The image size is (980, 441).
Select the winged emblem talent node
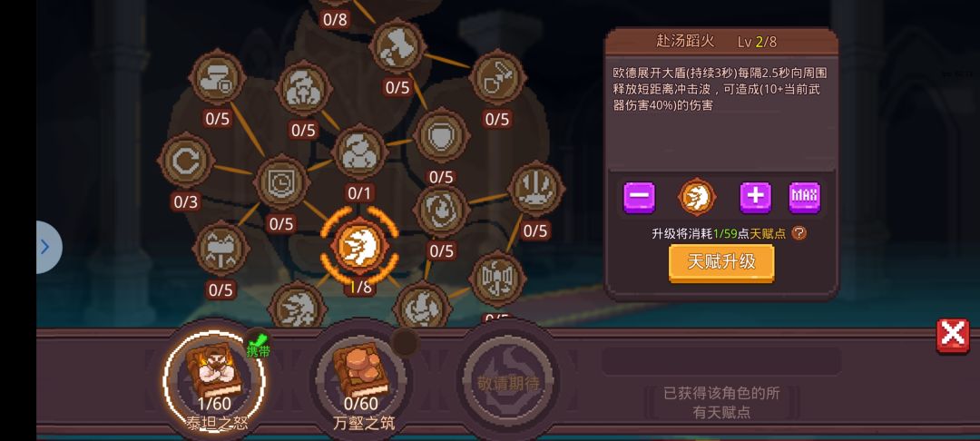pyautogui.click(x=497, y=279)
